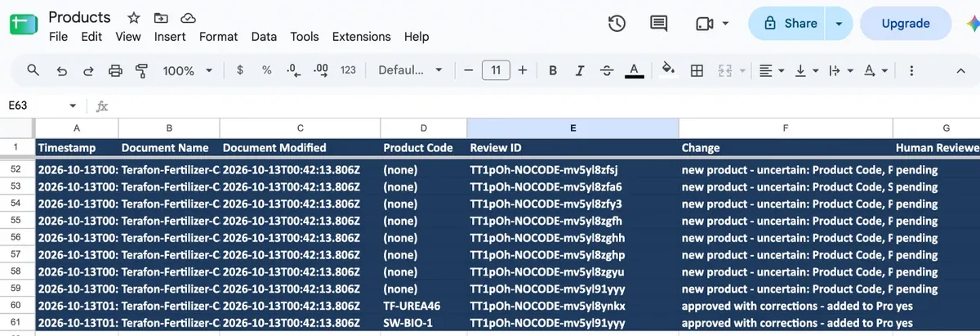Decrease font size with minus button
The image size is (980, 336).
pyautogui.click(x=469, y=70)
